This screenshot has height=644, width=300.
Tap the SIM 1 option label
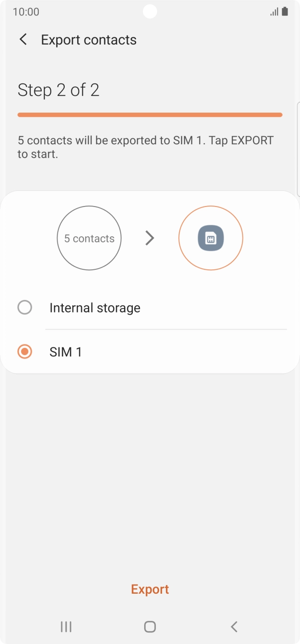click(x=66, y=352)
